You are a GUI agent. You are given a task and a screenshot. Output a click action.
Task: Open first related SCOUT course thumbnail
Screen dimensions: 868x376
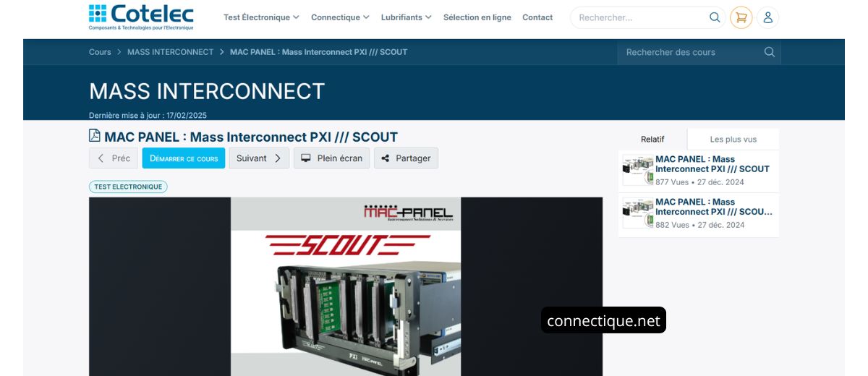click(638, 170)
